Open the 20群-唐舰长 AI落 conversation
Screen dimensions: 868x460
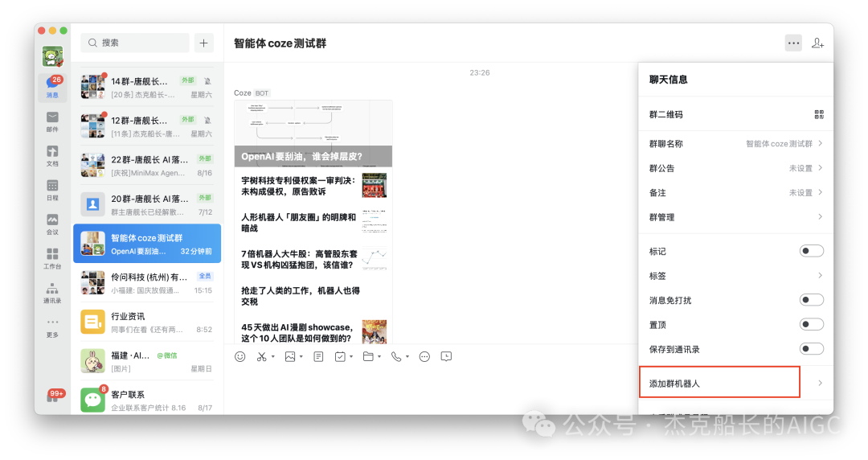(x=147, y=204)
